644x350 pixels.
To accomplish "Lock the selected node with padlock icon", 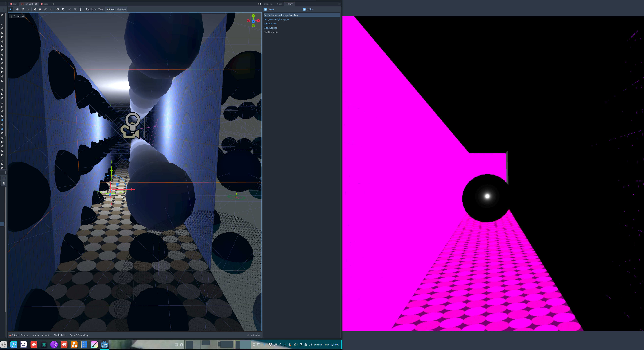I will coord(40,9).
